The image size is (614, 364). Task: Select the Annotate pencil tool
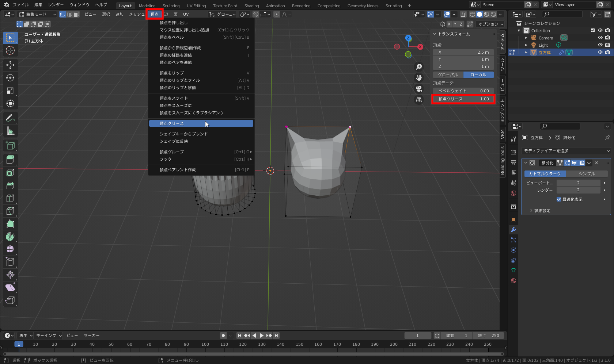(x=10, y=118)
